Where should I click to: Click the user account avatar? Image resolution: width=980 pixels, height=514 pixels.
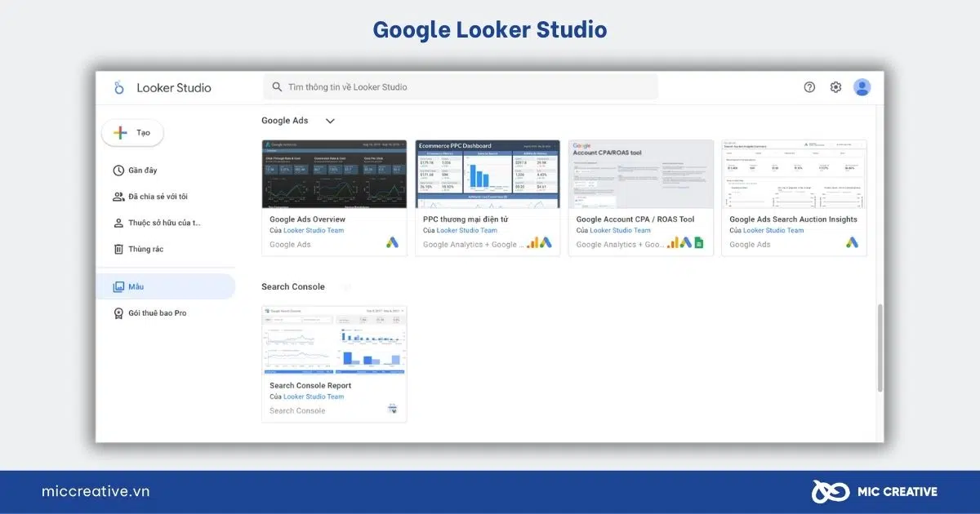click(x=862, y=87)
